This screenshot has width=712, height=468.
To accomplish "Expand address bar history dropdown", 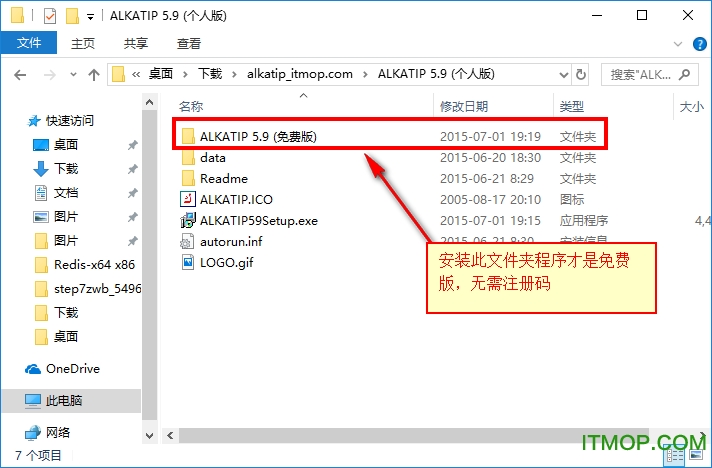I will 564,75.
